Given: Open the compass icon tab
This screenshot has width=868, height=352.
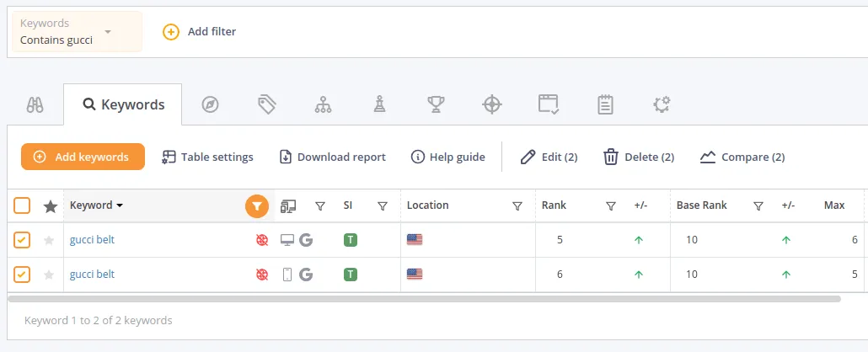Looking at the screenshot, I should pos(210,104).
